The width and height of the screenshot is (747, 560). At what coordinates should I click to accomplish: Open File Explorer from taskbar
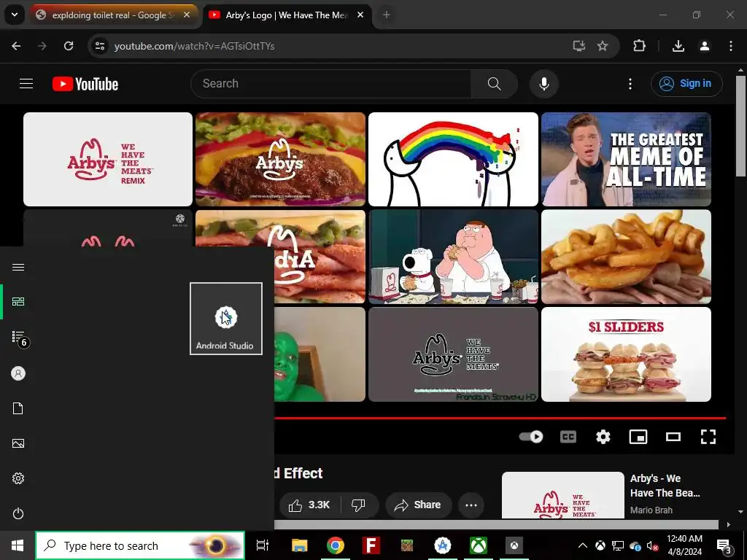[x=299, y=545]
